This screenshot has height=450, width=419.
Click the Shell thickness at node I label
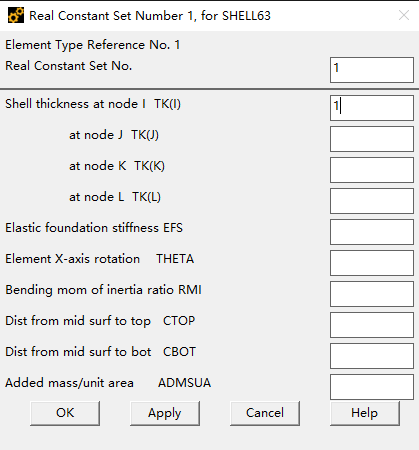click(93, 104)
